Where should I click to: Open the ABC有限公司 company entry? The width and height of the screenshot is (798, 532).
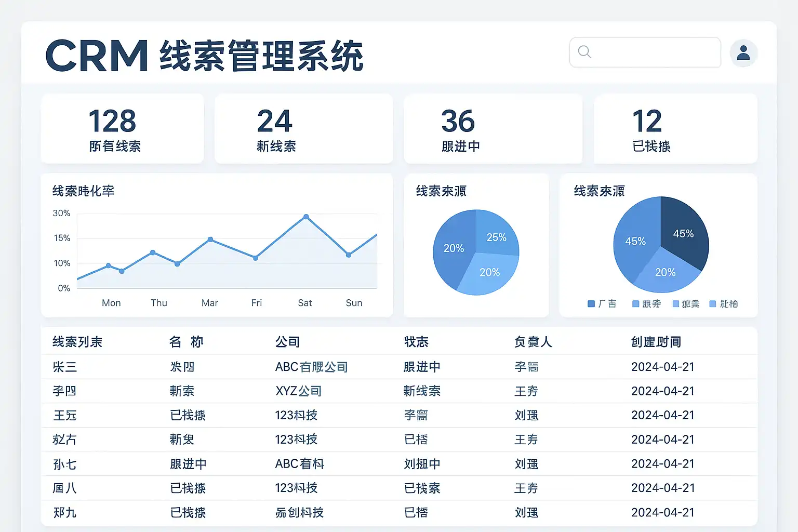[311, 367]
